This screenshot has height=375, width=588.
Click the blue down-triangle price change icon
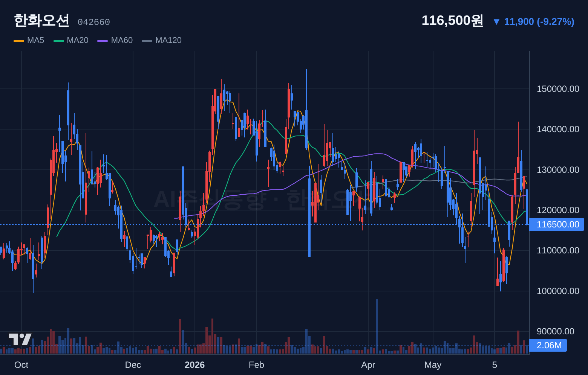click(x=496, y=22)
